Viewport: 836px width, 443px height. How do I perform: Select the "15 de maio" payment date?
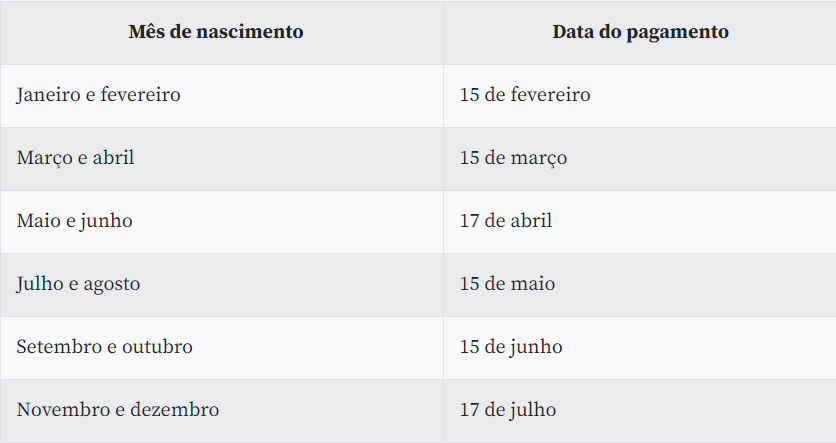coord(507,284)
